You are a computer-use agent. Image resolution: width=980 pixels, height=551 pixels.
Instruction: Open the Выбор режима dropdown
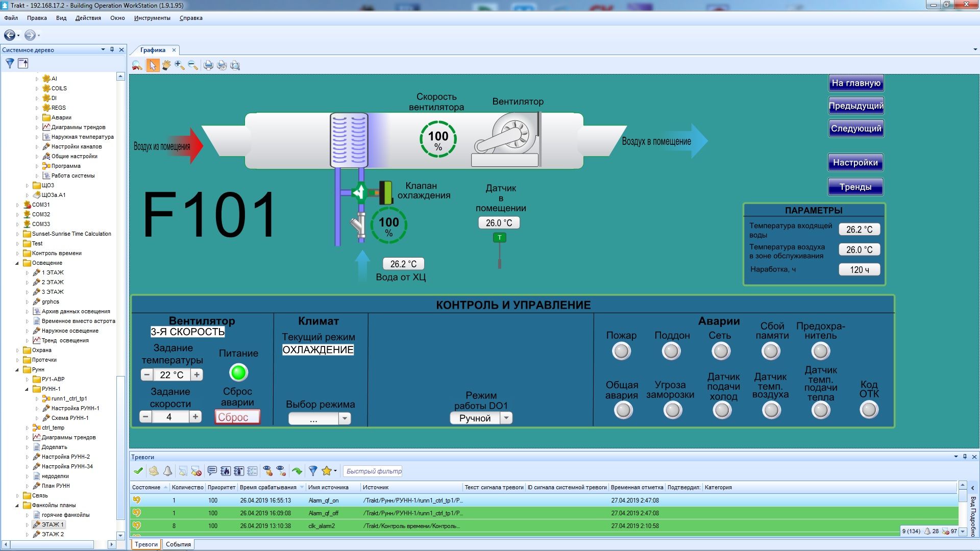[345, 419]
